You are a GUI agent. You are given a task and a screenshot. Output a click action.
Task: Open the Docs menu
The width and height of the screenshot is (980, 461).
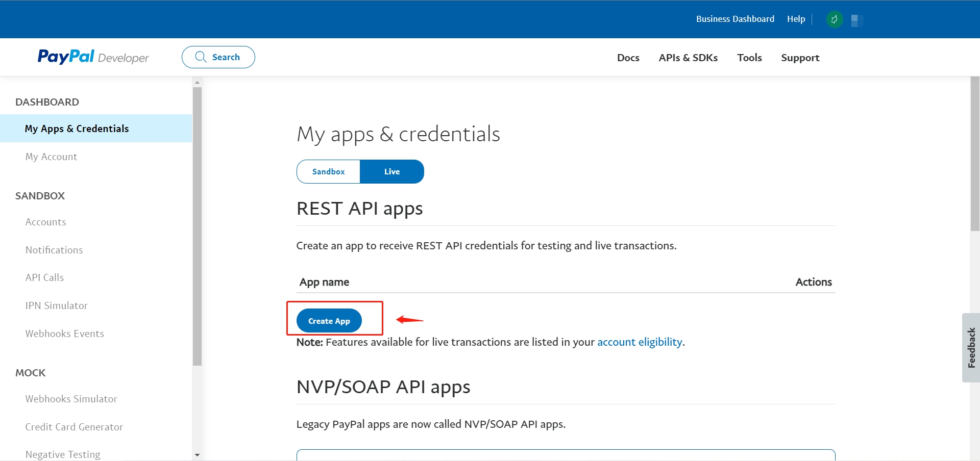pyautogui.click(x=628, y=58)
